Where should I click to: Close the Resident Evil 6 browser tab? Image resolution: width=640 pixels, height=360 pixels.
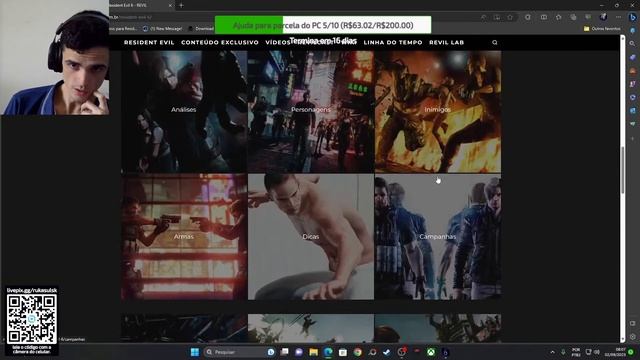(x=170, y=5)
